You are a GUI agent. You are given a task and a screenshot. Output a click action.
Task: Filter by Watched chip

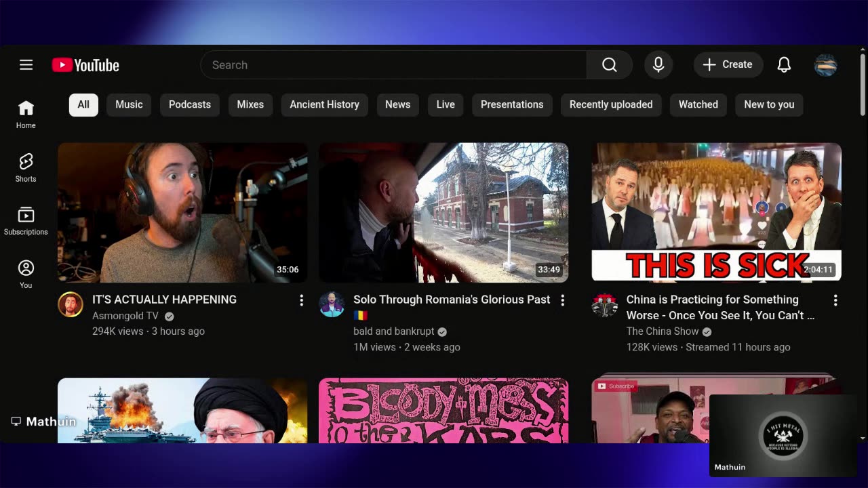pos(698,104)
